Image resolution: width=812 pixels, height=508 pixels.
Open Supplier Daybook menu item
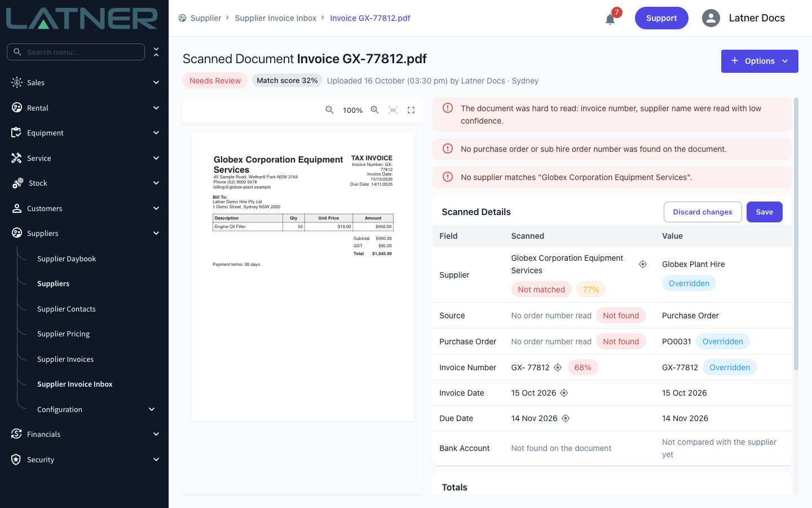coord(67,259)
